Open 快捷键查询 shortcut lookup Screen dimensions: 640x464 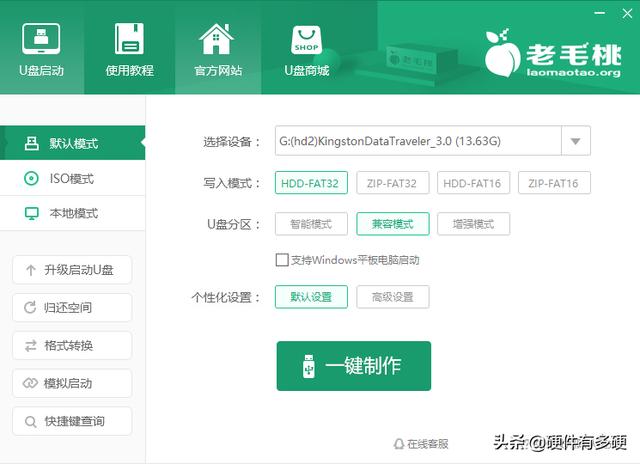pos(72,421)
